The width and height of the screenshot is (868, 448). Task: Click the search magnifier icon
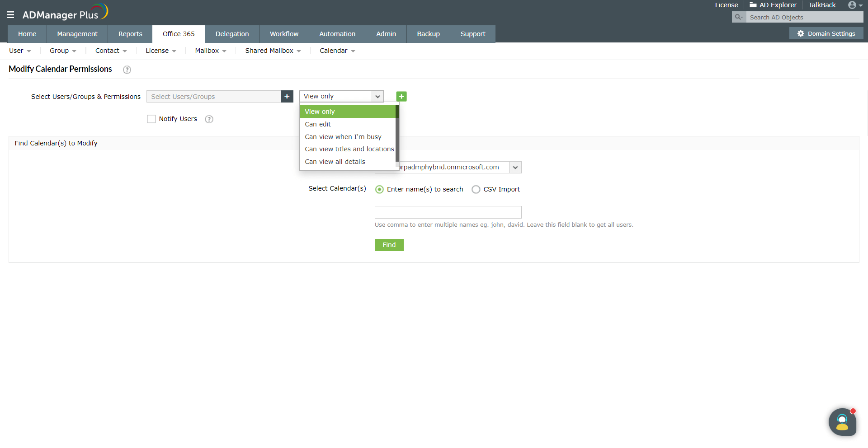739,17
